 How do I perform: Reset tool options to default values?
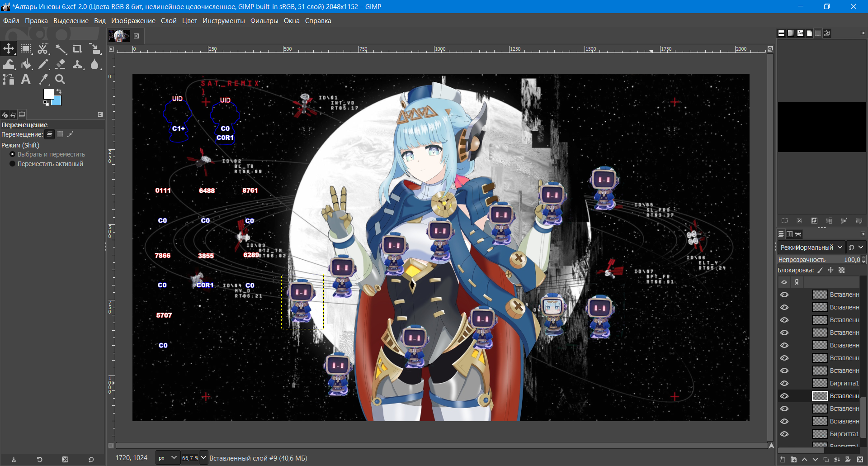coord(91,460)
